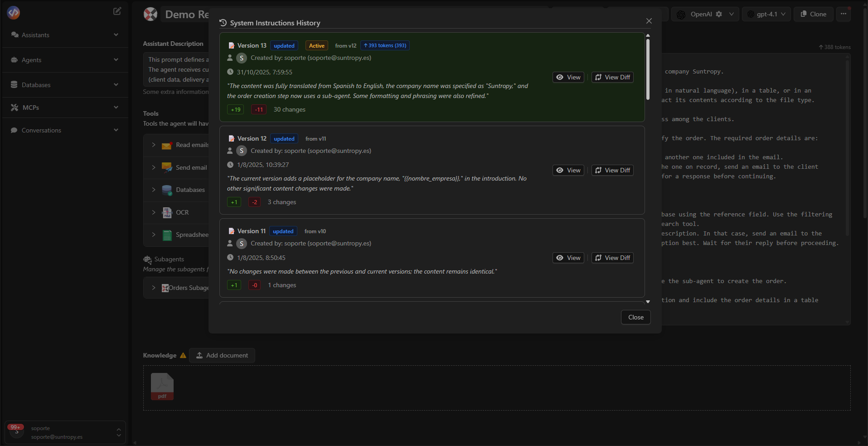
Task: Click the 30 changes label
Action: pos(290,109)
